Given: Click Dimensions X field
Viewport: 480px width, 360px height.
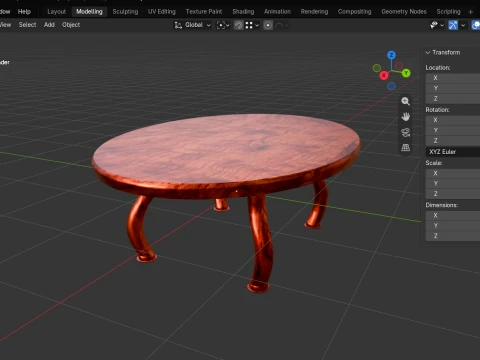Looking at the screenshot, I should coord(453,215).
